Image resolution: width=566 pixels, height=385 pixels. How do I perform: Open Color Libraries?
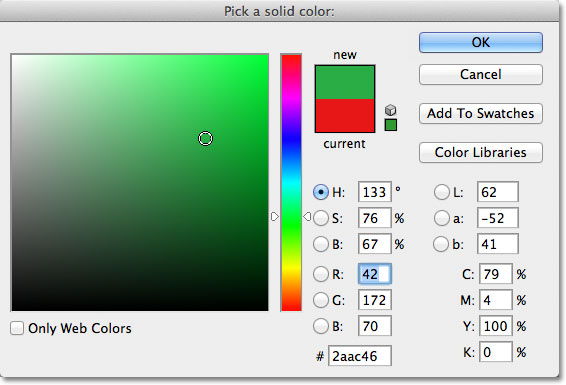tap(481, 152)
